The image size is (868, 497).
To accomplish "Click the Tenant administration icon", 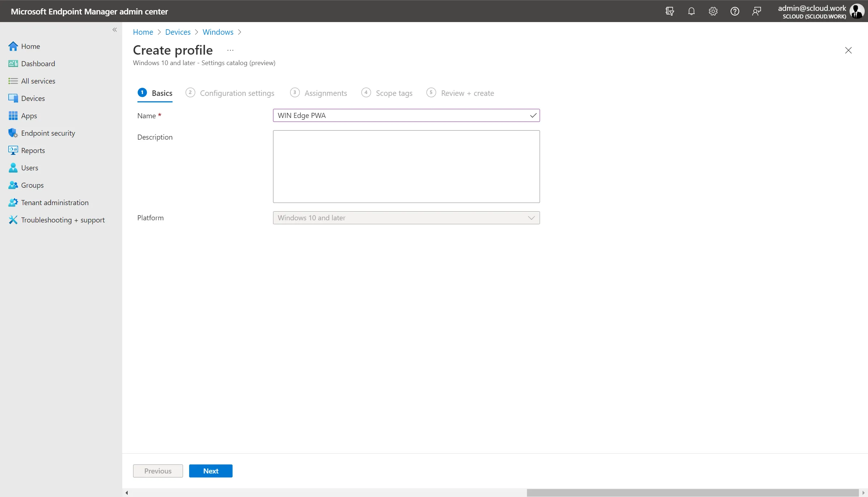I will point(13,203).
